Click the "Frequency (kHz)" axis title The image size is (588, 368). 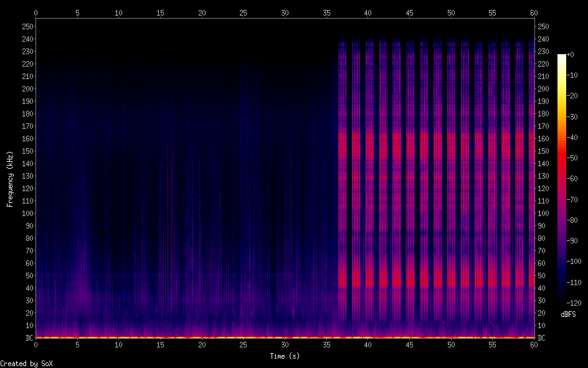pyautogui.click(x=10, y=178)
